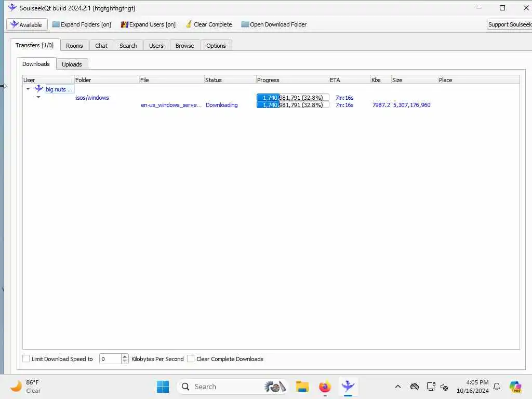Viewport: 532px width, 399px height.
Task: Toggle Expand Folders [on] button
Action: (82, 24)
